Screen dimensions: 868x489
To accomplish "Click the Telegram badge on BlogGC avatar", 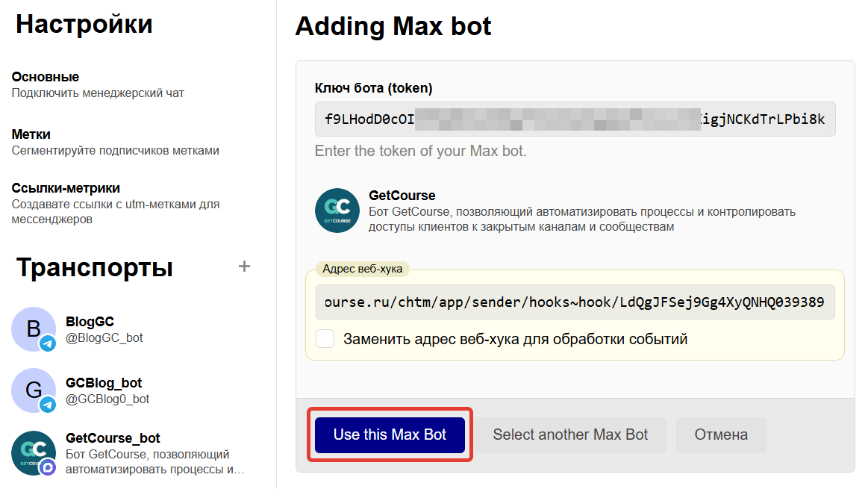I will (x=49, y=344).
